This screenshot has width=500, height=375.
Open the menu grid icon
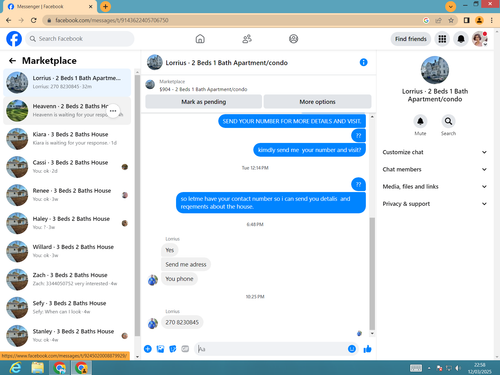click(x=442, y=39)
